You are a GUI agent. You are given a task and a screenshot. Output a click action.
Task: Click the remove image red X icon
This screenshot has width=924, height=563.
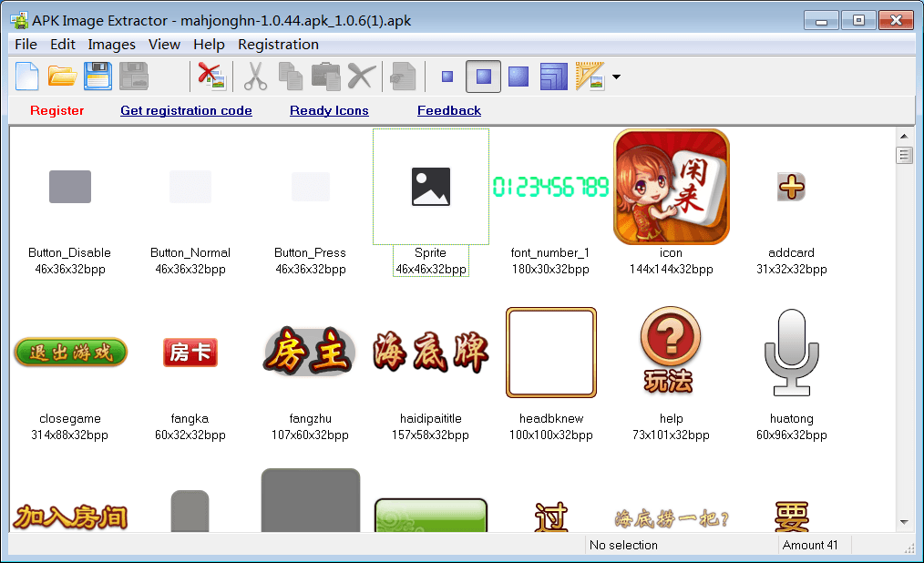211,76
